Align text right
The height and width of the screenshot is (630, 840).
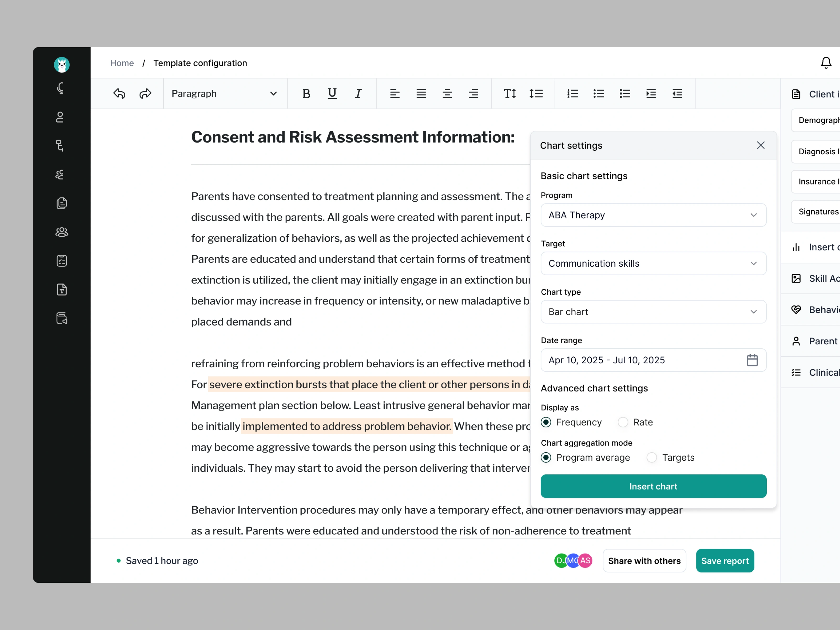(473, 93)
